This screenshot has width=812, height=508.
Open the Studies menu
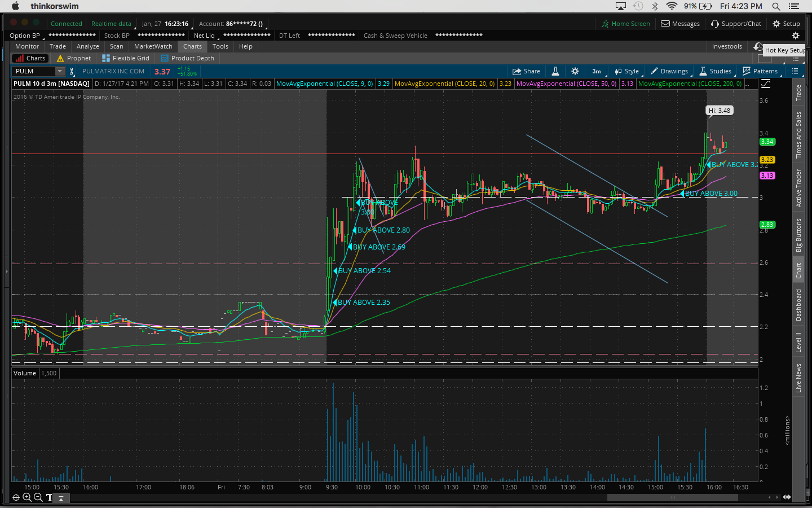(x=716, y=71)
